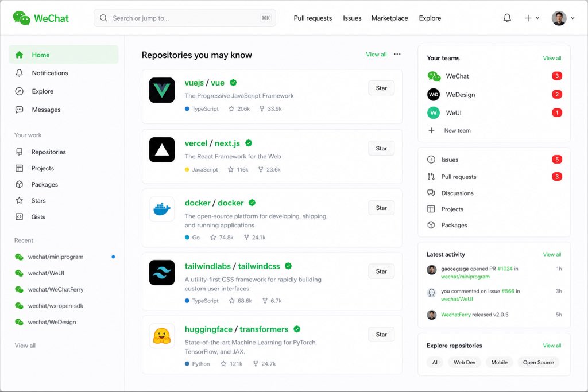Click the sidebar Packages cube icon
Viewport: 588px width, 392px height.
point(19,184)
